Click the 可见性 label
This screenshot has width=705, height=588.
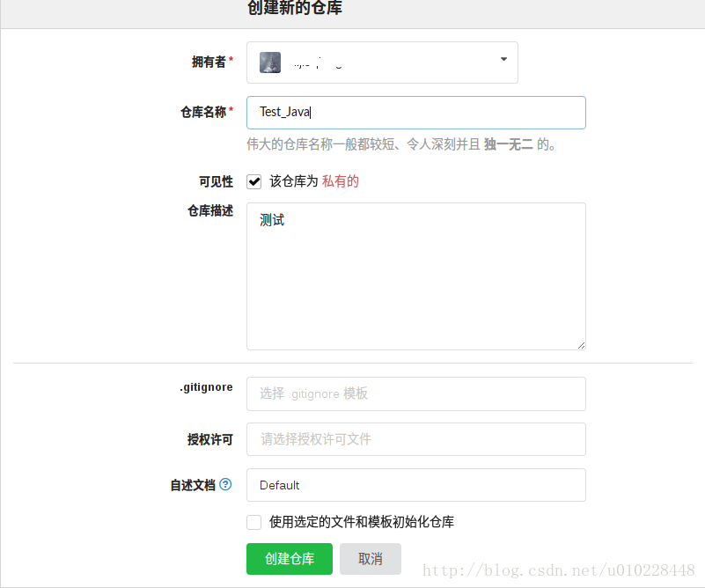[217, 181]
